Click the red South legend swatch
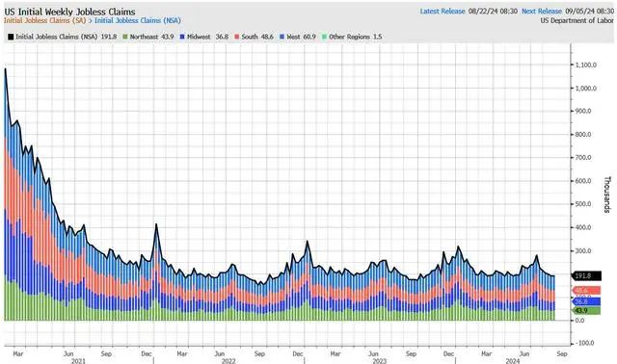 [x=237, y=37]
